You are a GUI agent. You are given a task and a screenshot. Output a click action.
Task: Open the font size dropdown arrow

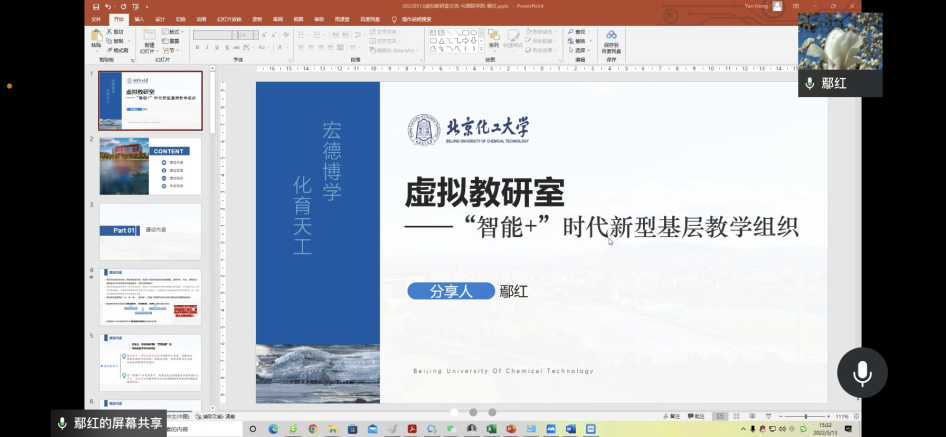[256, 35]
